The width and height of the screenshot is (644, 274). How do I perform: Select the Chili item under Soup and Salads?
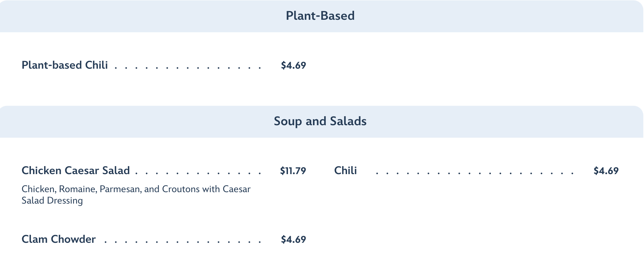345,171
